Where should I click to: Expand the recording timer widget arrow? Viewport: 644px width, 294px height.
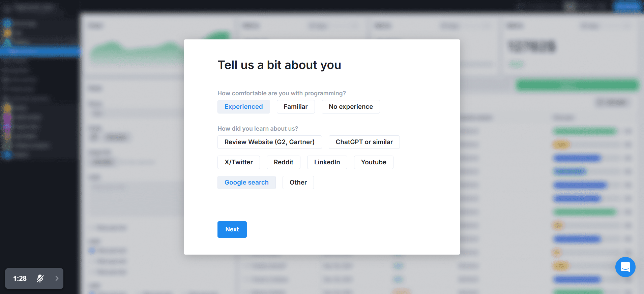pyautogui.click(x=57, y=279)
